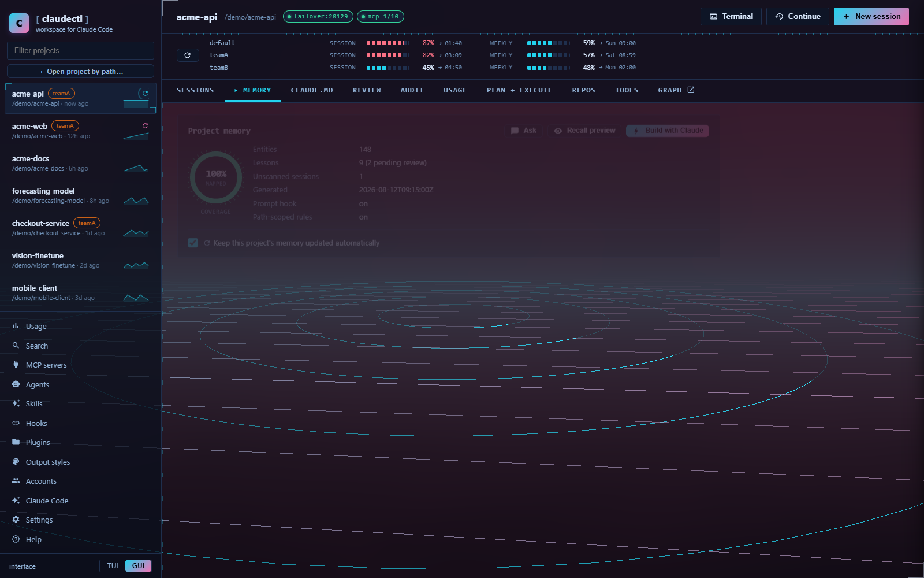Click the Hooks link icon
Image resolution: width=924 pixels, height=578 pixels.
(x=16, y=423)
